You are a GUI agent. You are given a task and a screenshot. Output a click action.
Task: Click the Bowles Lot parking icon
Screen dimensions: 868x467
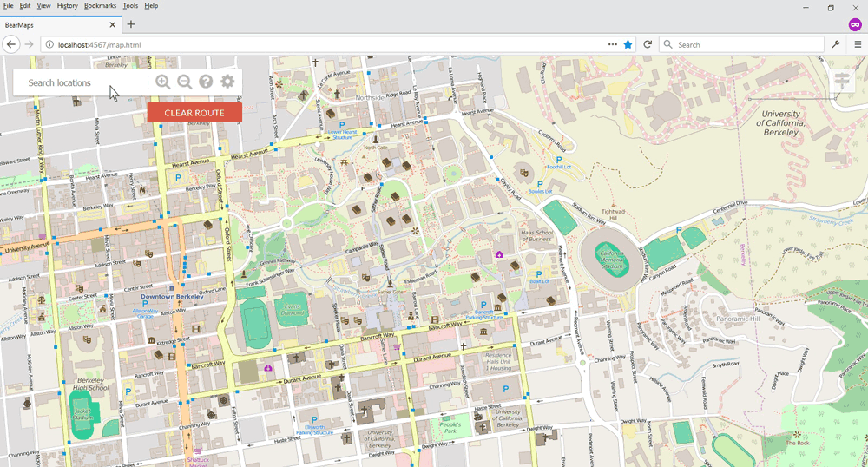(x=540, y=184)
